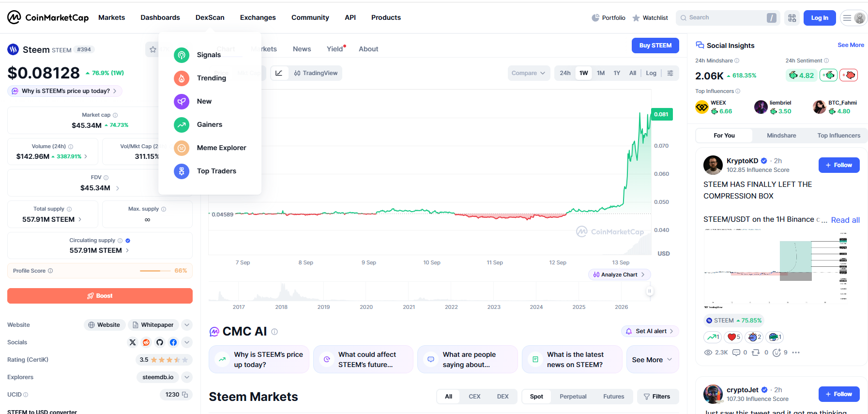Select the line chart type icon

[279, 73]
